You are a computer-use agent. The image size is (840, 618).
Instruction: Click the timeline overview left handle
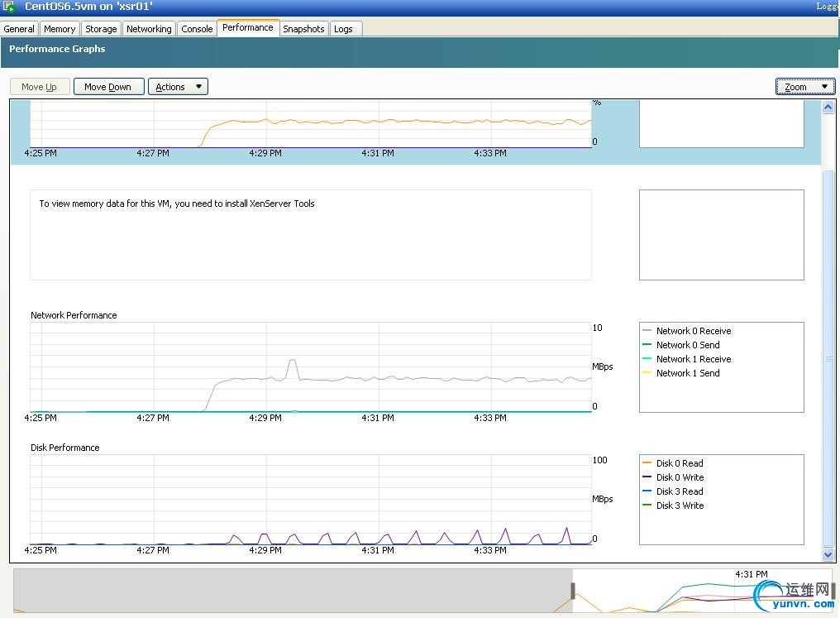pyautogui.click(x=572, y=591)
